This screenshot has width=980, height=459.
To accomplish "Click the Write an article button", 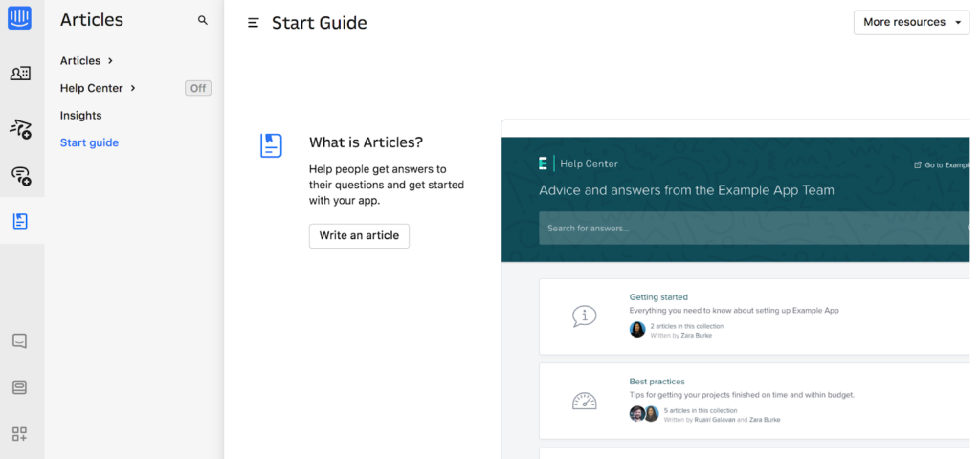I will coord(359,236).
